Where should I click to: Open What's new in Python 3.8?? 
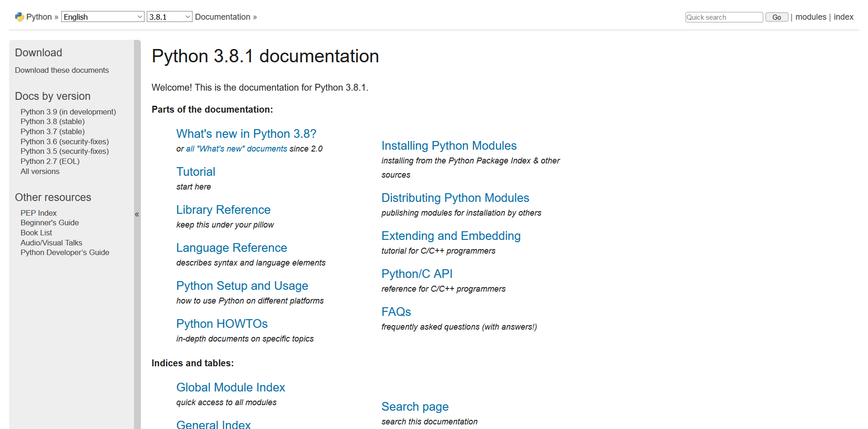[x=246, y=134]
